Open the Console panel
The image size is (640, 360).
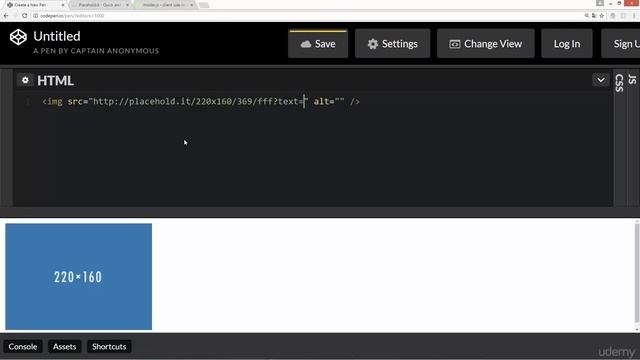tap(23, 347)
